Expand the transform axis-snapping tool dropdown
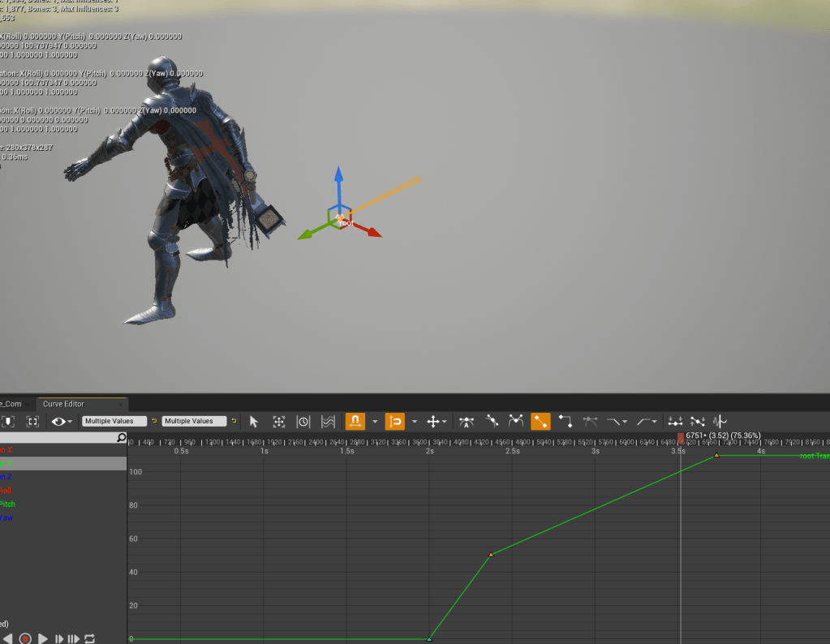The image size is (830, 644). pyautogui.click(x=437, y=422)
